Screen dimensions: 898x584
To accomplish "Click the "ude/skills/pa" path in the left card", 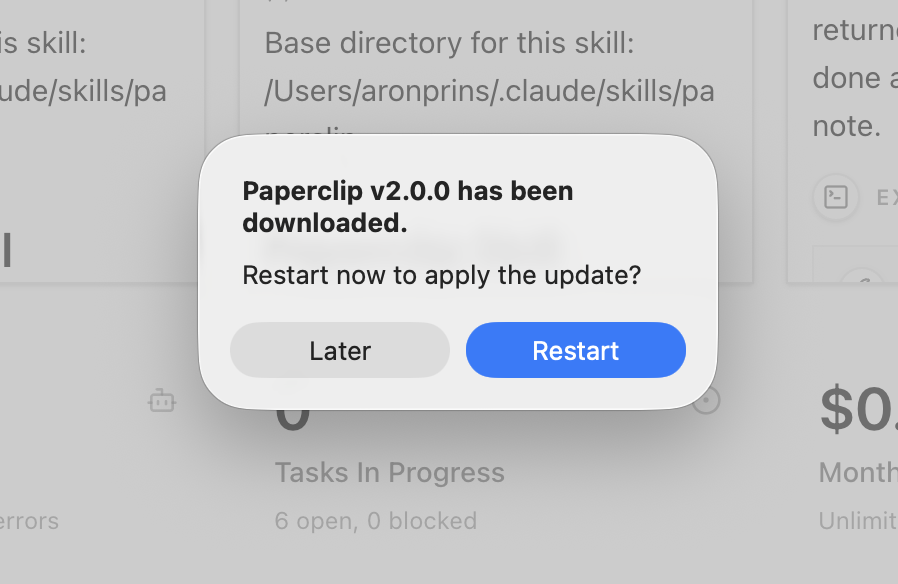I will (83, 91).
